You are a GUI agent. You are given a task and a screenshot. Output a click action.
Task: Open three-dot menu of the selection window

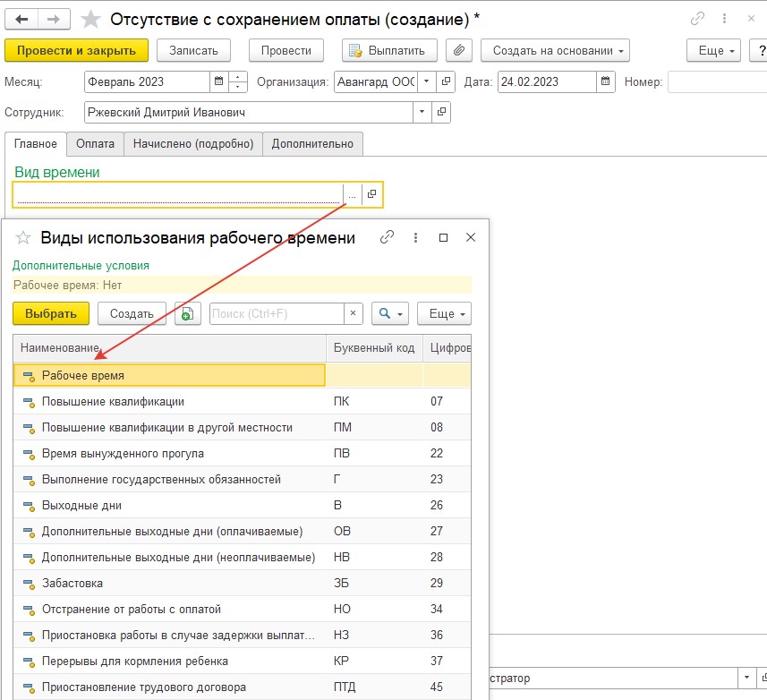[x=415, y=237]
